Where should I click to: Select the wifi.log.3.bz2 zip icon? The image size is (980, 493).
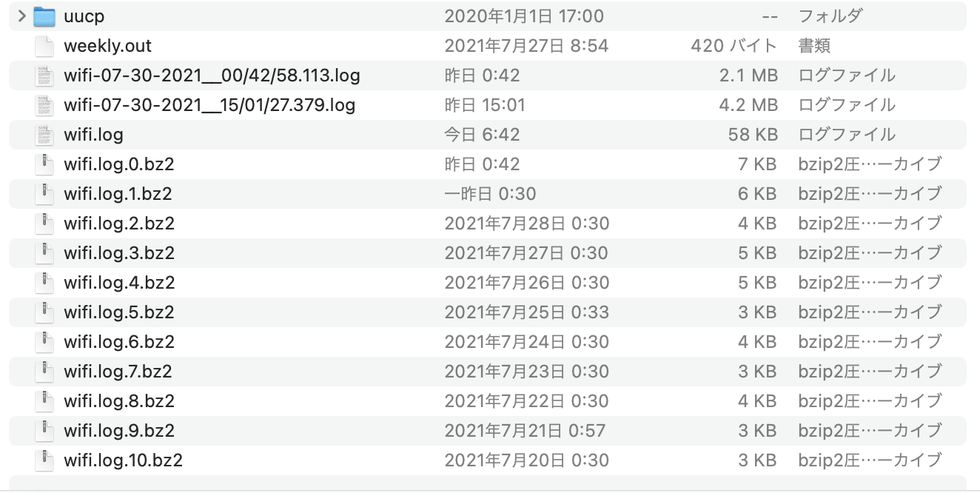44,253
